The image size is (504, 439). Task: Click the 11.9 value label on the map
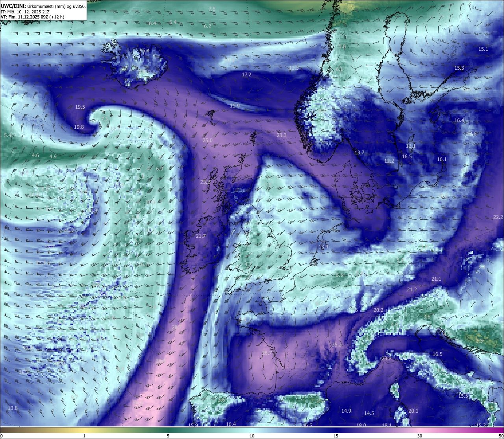pyautogui.click(x=235, y=106)
